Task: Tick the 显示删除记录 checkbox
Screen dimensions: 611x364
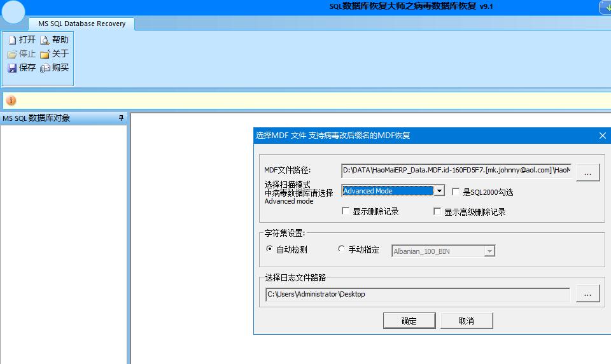Action: point(345,211)
